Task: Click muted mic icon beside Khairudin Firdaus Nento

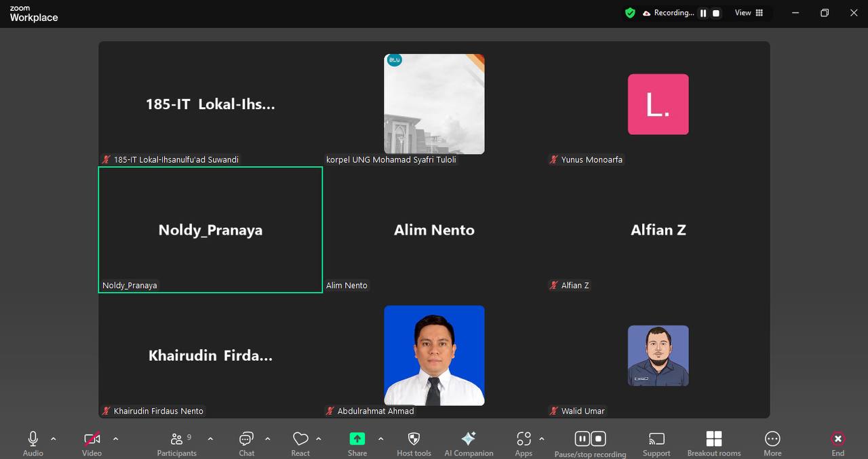Action: click(x=106, y=411)
